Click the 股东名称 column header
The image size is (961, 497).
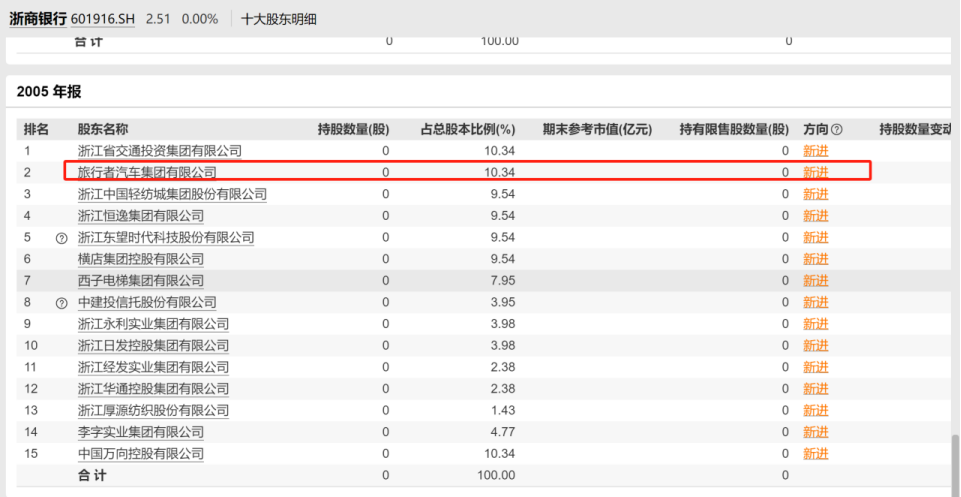103,129
